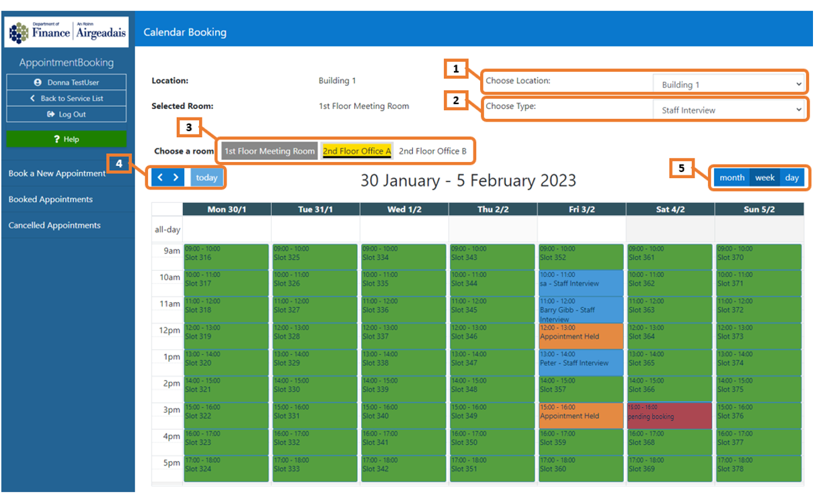Jump to today on the calendar
This screenshot has width=815, height=504.
(x=206, y=177)
